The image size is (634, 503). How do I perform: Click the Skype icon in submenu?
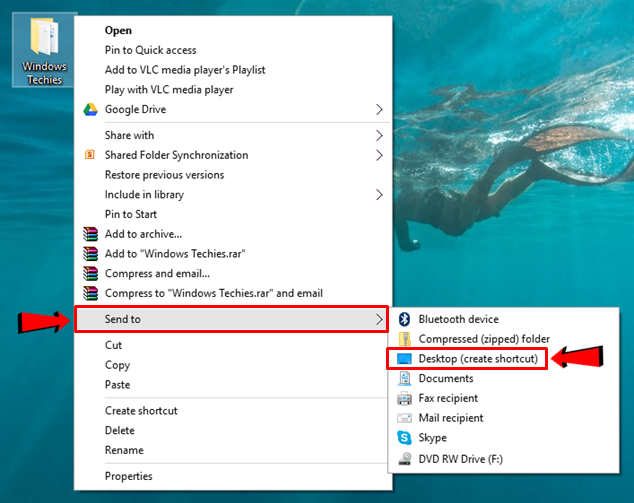[404, 438]
